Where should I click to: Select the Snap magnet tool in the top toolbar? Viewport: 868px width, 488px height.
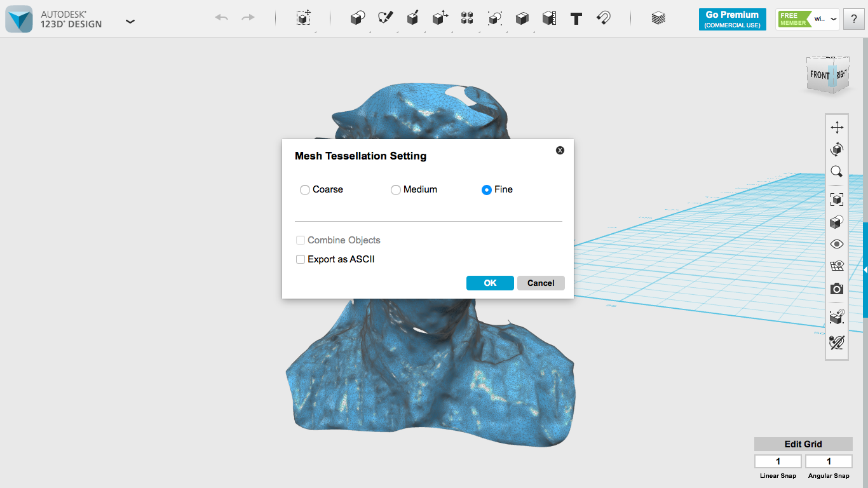604,18
